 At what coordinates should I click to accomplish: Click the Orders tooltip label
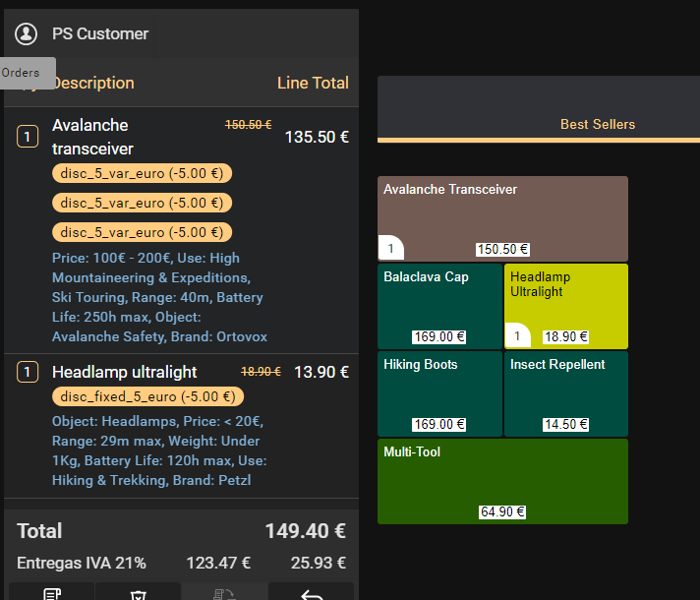[21, 73]
